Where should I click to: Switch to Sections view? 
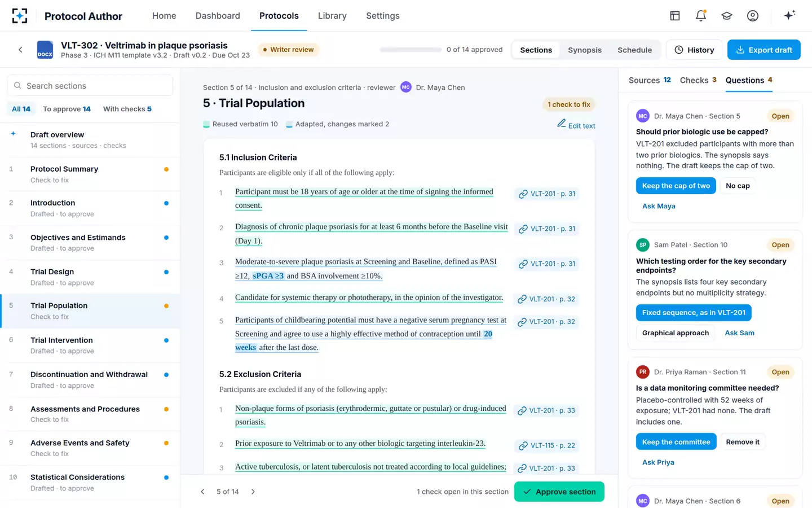coord(536,50)
